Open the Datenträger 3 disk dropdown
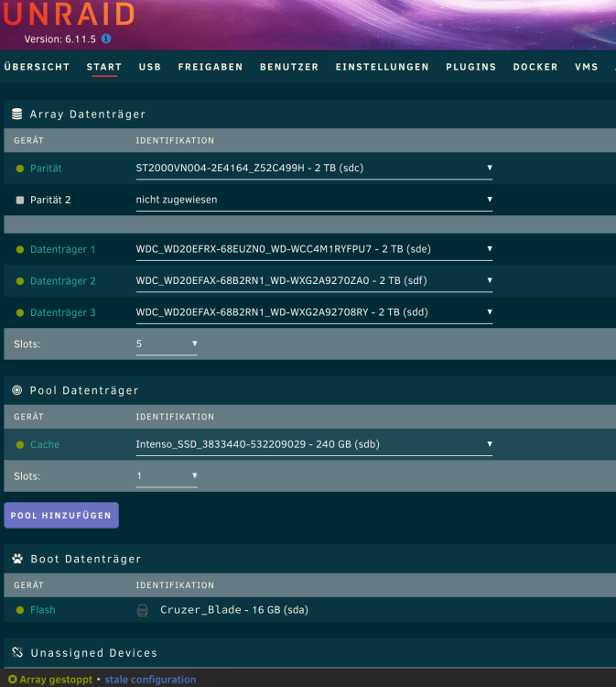616x687 pixels. pos(314,312)
